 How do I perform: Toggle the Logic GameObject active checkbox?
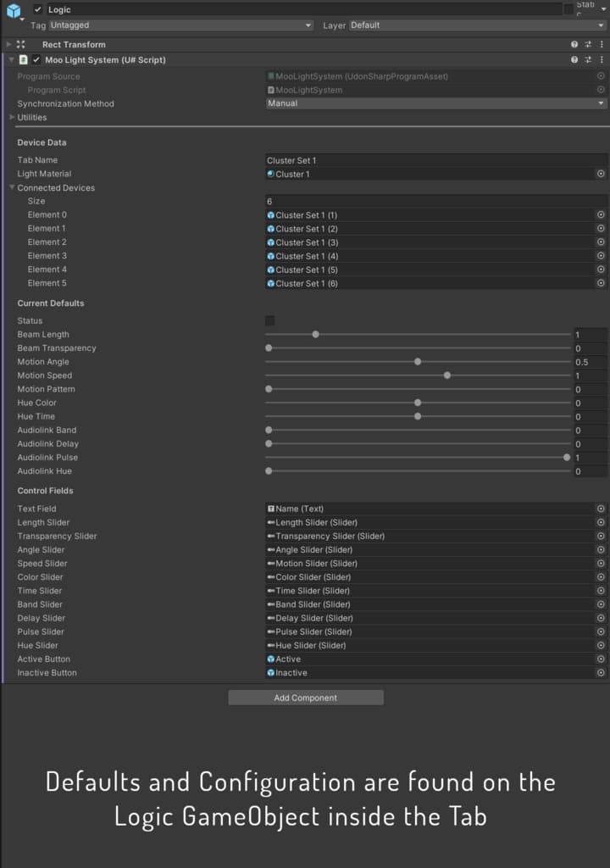click(x=37, y=9)
